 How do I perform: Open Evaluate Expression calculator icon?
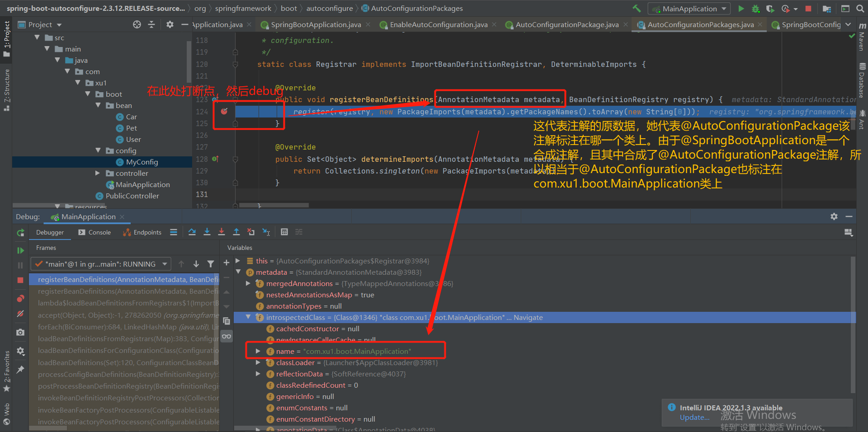click(x=284, y=232)
